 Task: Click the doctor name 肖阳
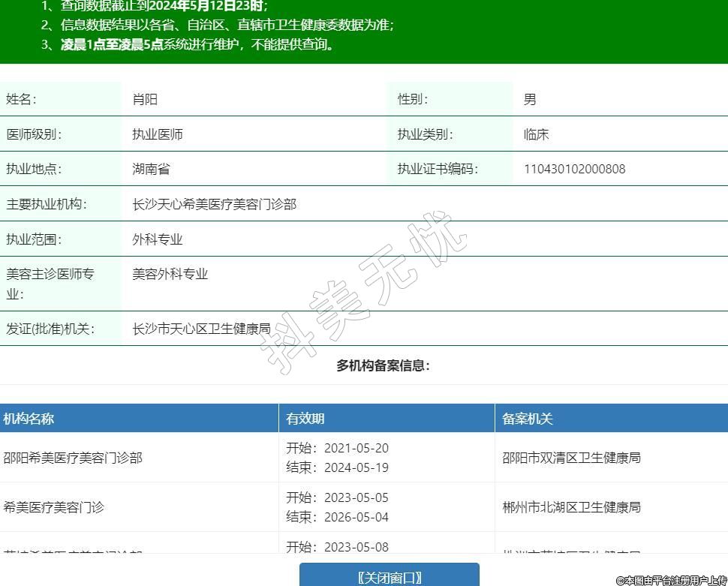(x=145, y=99)
